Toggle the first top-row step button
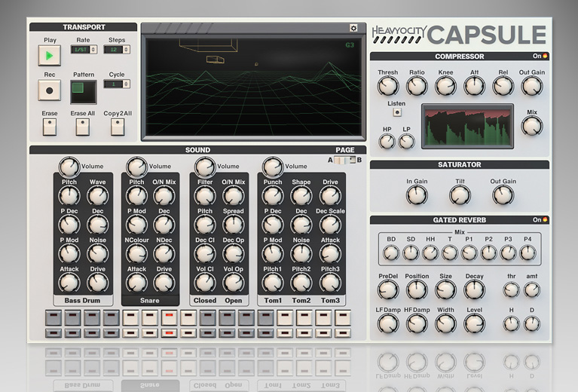 click(54, 317)
